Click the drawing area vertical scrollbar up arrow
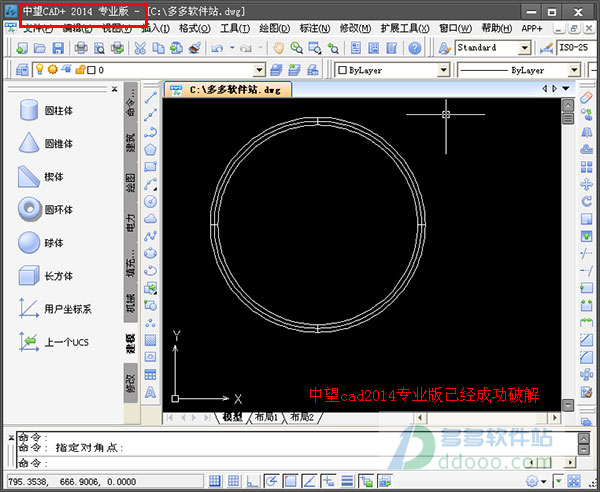600x492 pixels. (568, 105)
